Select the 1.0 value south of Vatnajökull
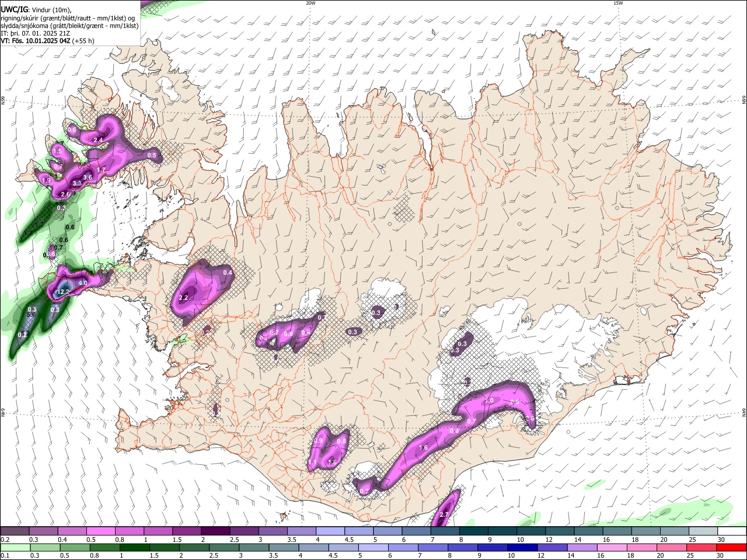747x560 pixels. pyautogui.click(x=489, y=401)
